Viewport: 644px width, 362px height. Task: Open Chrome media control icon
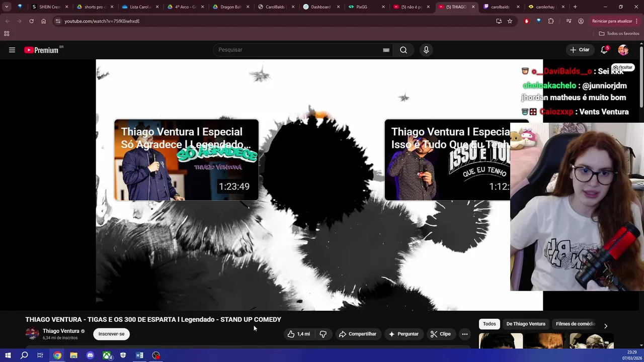[569, 21]
